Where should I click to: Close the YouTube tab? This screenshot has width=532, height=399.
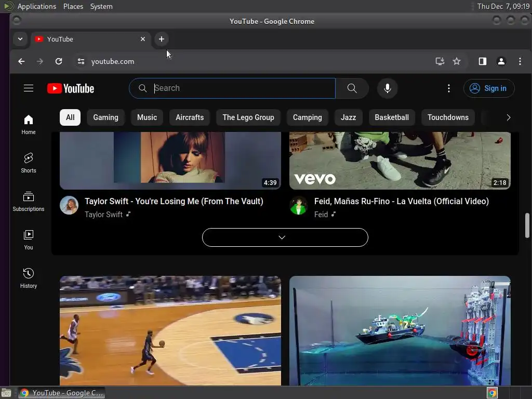point(143,39)
